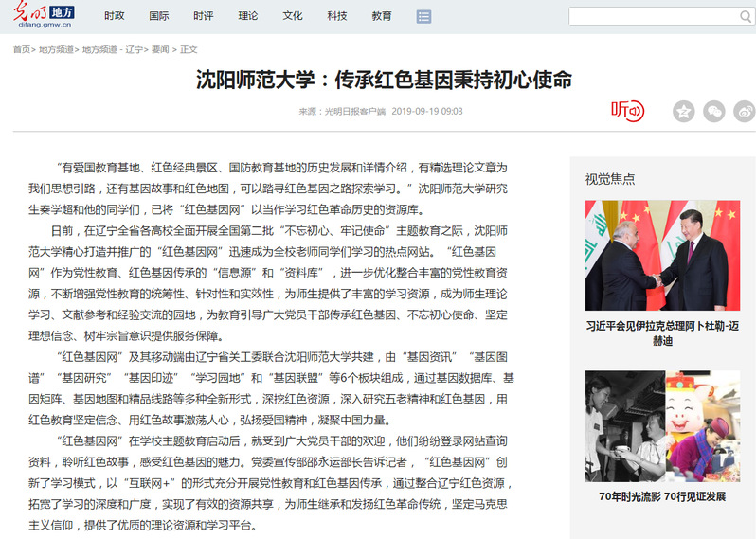Open the 国际 navigation menu item
The width and height of the screenshot is (756, 539).
(159, 16)
